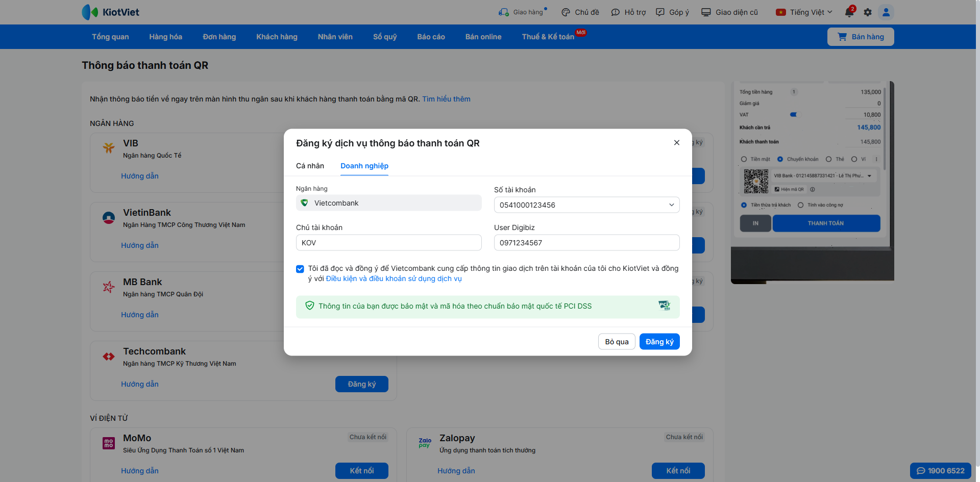Click the VietinBank logo
980x482 pixels.
[x=109, y=218]
